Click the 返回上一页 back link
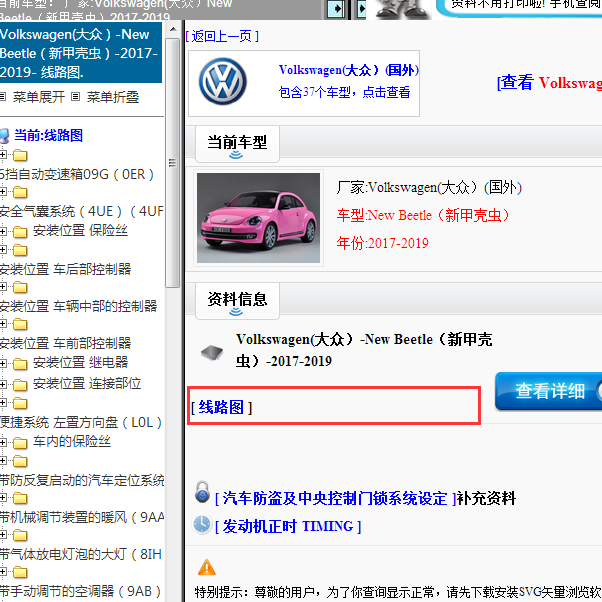The image size is (602, 602). tap(222, 36)
